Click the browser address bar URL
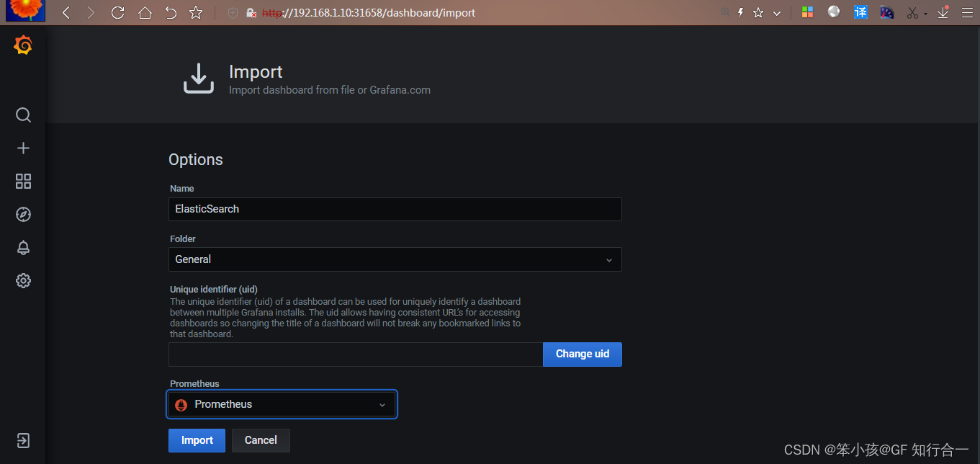Screen dimensions: 980x464 pos(368,13)
